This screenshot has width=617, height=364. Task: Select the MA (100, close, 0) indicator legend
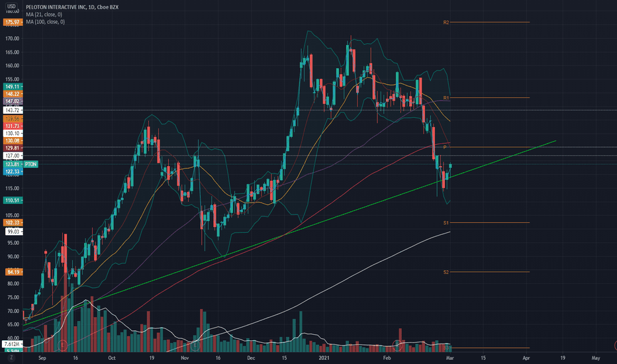45,22
